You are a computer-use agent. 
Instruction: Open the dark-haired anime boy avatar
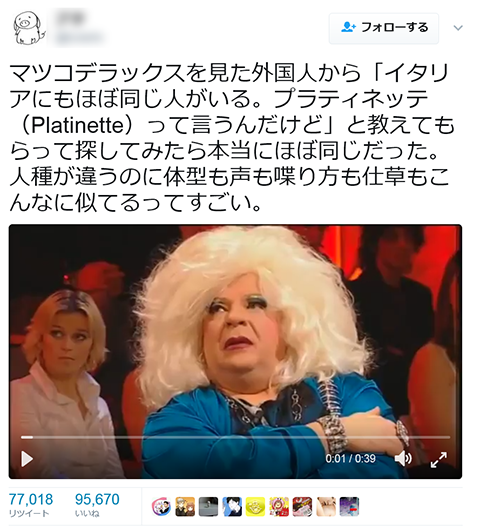(x=232, y=507)
